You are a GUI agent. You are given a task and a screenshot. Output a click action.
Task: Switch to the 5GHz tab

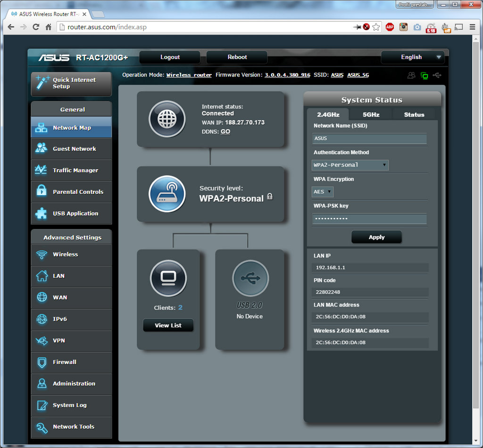coord(371,115)
